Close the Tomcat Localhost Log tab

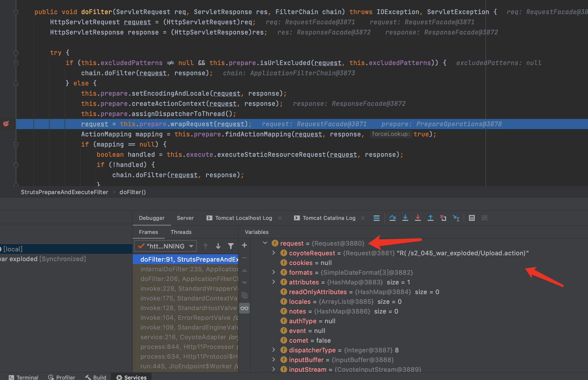pyautogui.click(x=280, y=218)
